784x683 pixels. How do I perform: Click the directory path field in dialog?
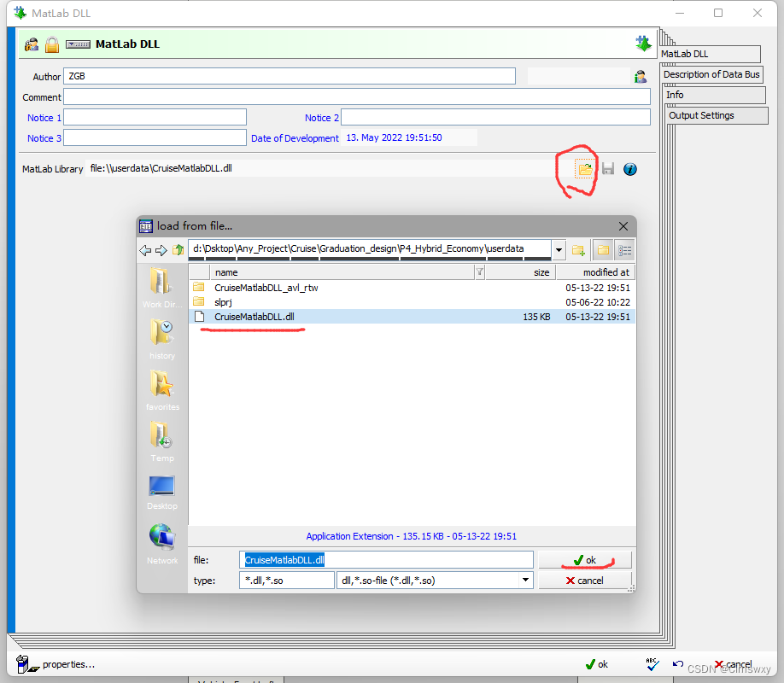click(370, 249)
